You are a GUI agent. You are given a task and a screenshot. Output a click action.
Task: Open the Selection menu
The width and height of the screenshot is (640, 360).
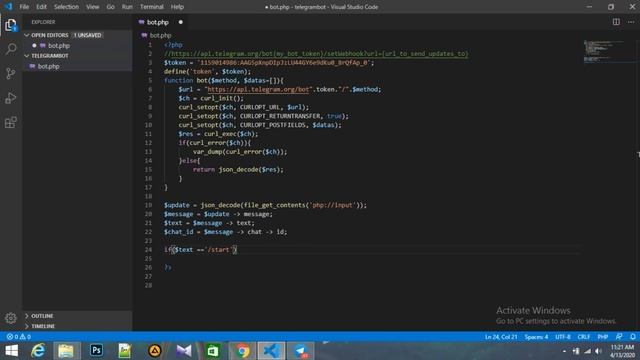[x=66, y=7]
